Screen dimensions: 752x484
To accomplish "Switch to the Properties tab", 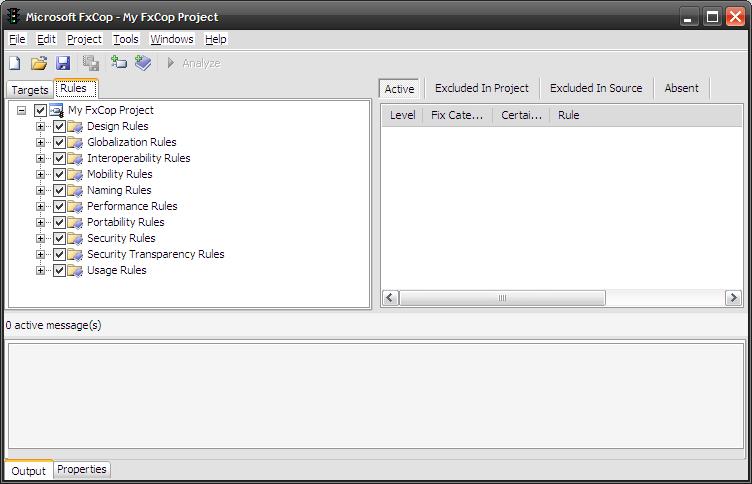I will point(82,469).
